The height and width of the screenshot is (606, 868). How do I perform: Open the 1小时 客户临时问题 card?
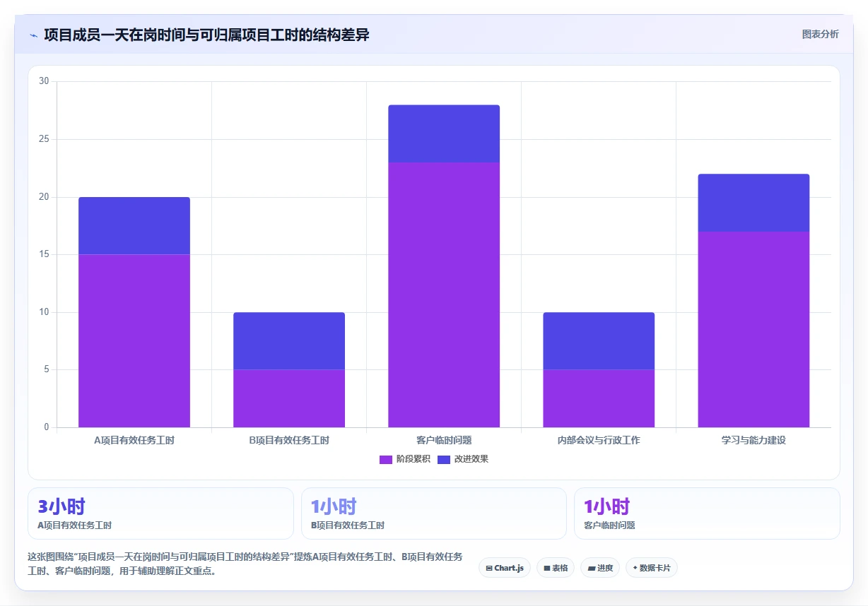pyautogui.click(x=707, y=513)
